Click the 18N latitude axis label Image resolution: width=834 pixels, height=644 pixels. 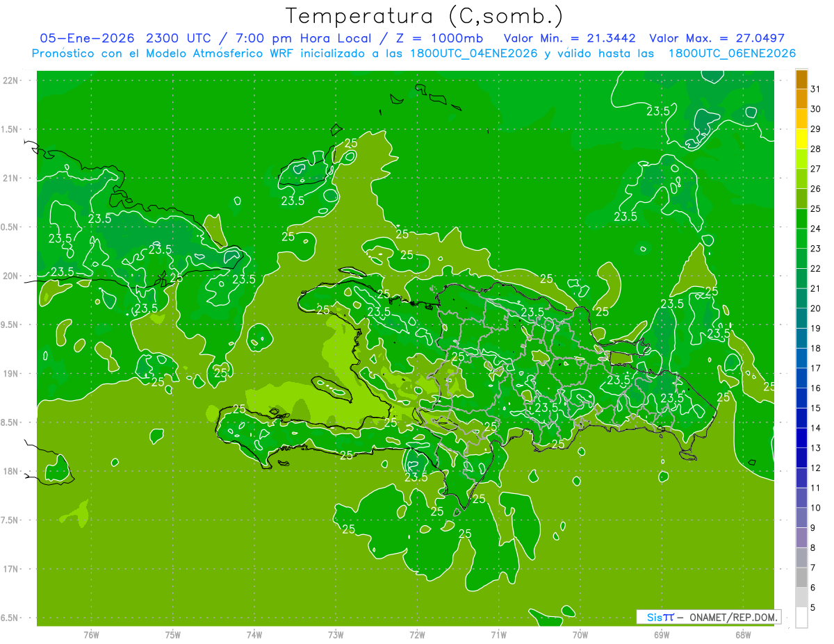pyautogui.click(x=11, y=471)
